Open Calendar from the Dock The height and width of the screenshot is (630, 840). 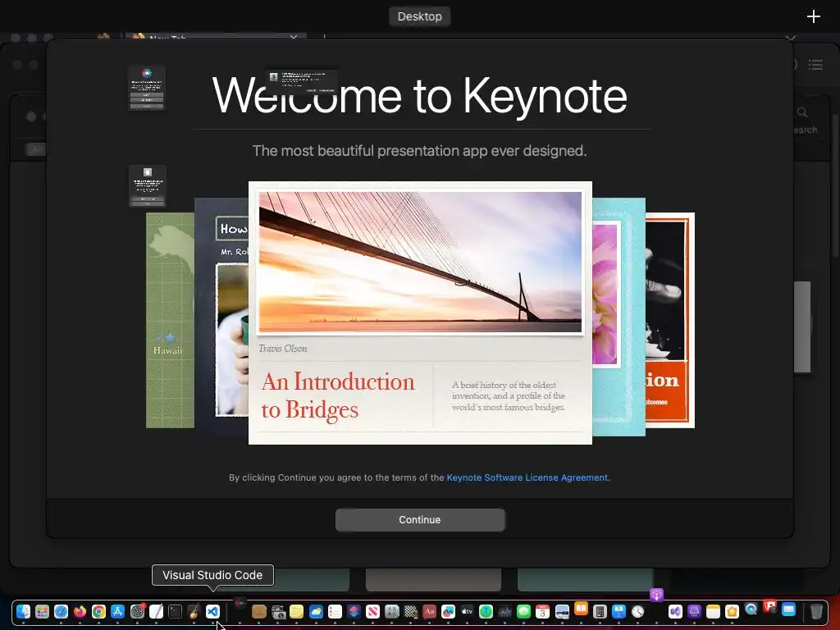pos(543,611)
